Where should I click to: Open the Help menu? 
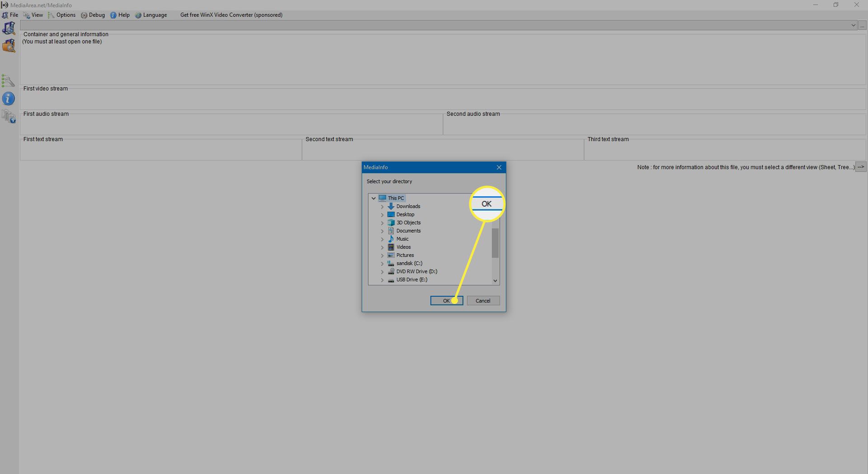pos(120,15)
